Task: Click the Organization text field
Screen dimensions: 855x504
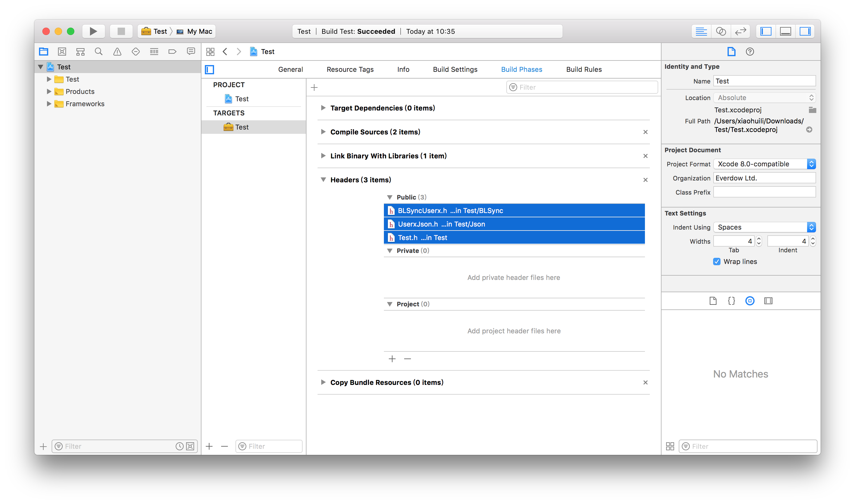Action: point(764,178)
